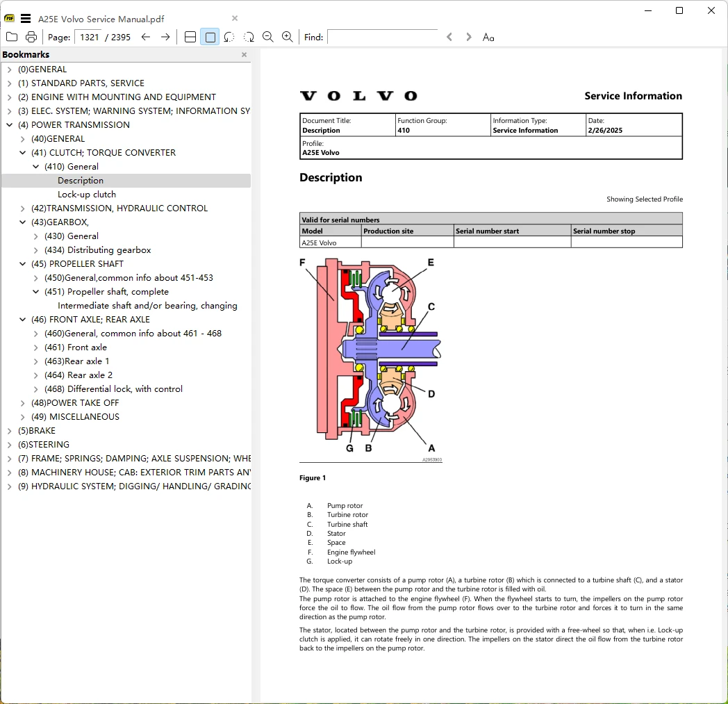Select the A25E Volvo Service Manual.pdf tab

(x=101, y=19)
